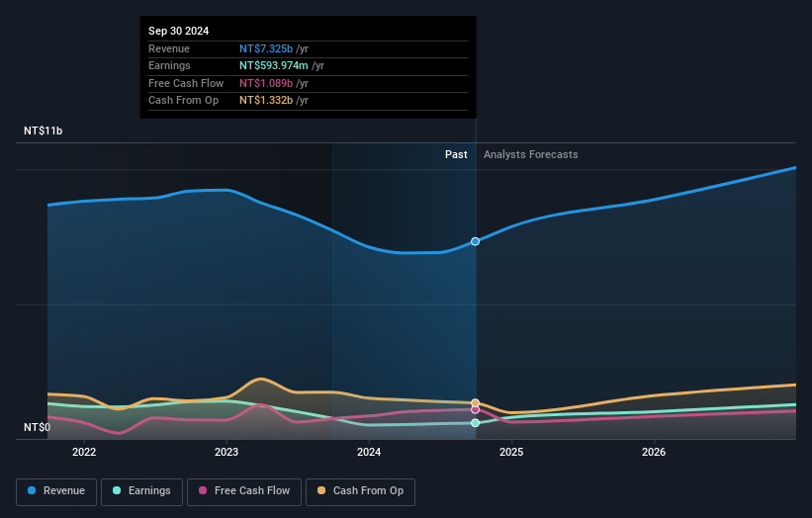Click the 2025 x-axis label
The height and width of the screenshot is (518, 812).
tap(511, 452)
